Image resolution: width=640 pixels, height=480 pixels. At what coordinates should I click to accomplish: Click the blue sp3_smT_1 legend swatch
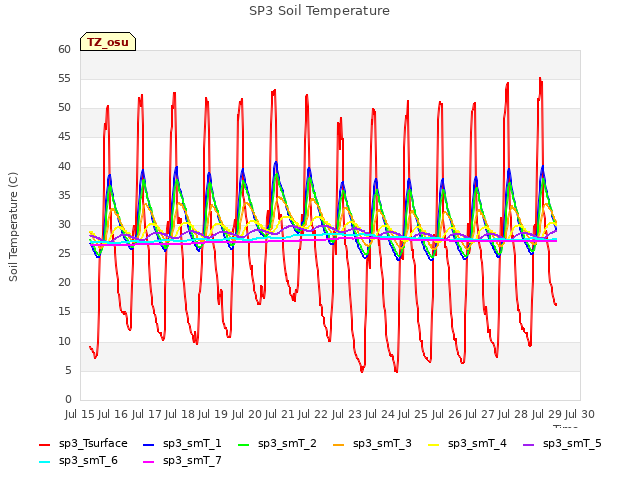[149, 444]
